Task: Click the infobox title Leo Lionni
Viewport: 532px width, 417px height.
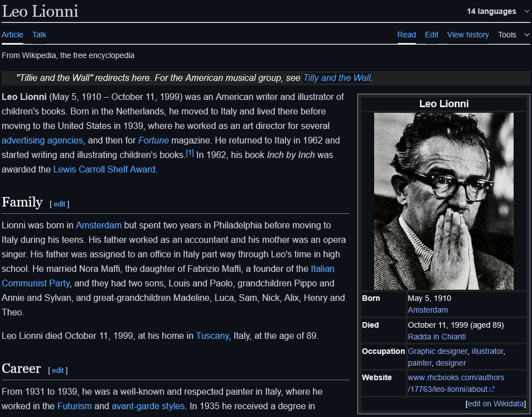Action: (444, 104)
